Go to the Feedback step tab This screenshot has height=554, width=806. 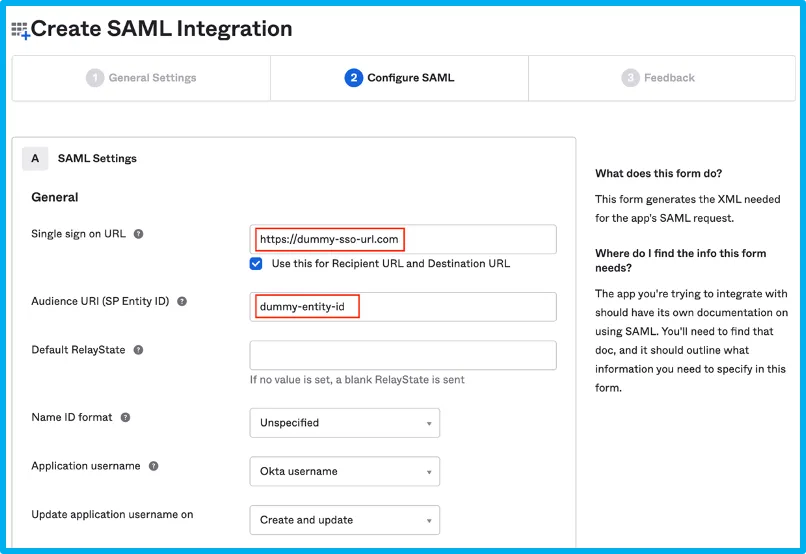[x=662, y=78]
